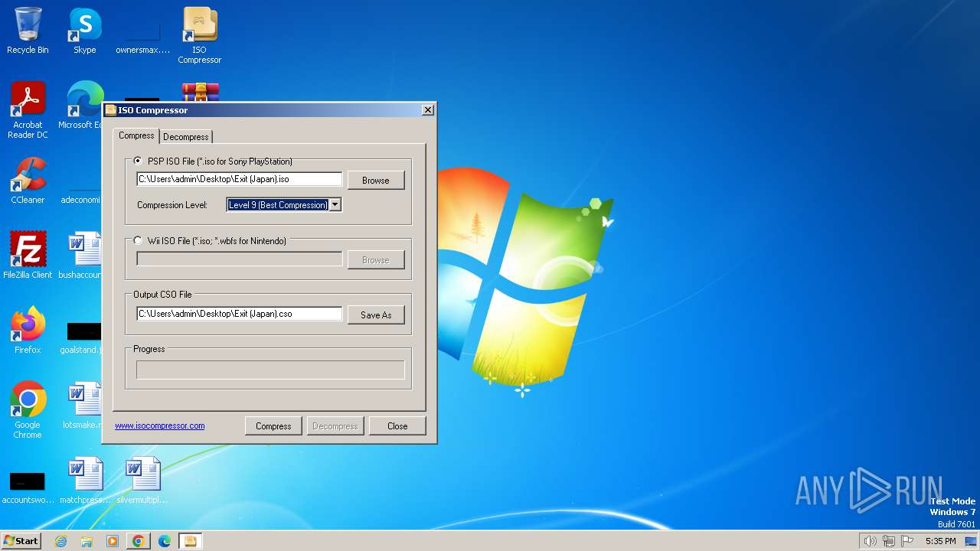Image resolution: width=980 pixels, height=551 pixels.
Task: Open Chrome from the taskbar
Action: click(x=139, y=541)
